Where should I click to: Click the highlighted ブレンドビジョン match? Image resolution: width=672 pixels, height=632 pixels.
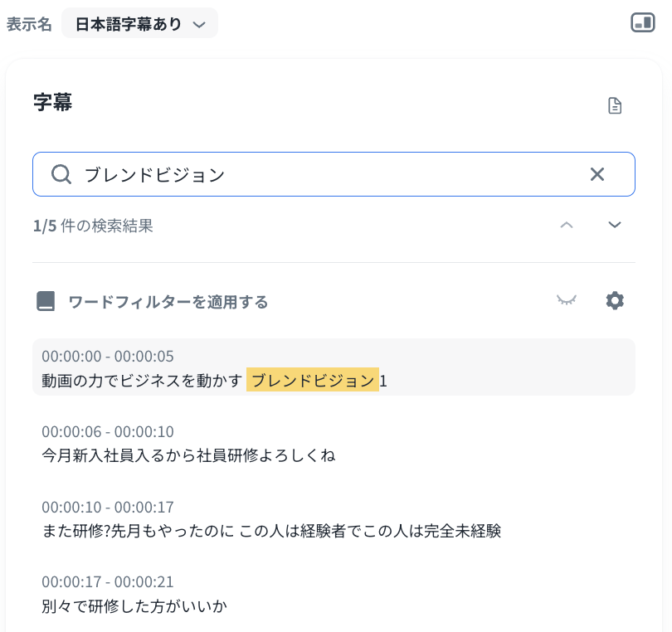313,380
